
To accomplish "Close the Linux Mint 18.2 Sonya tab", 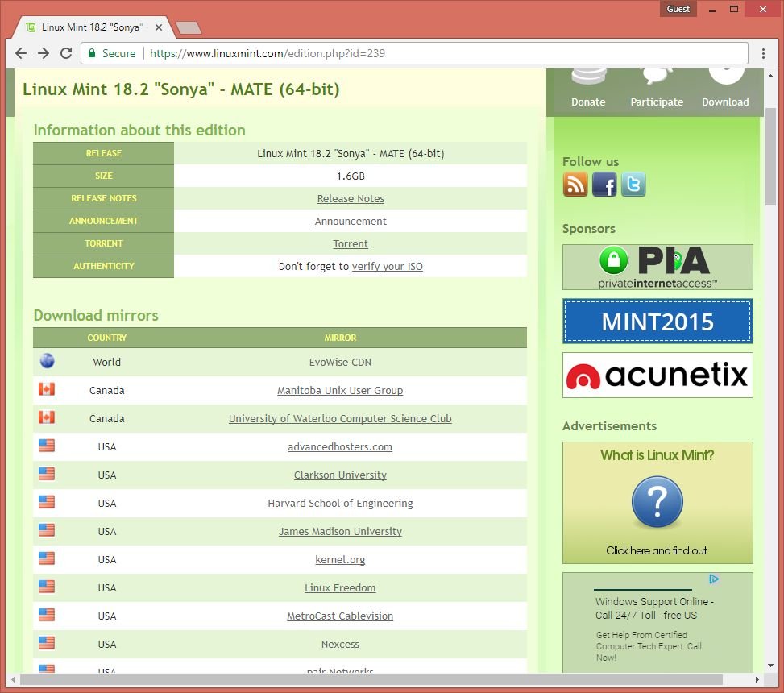I will click(159, 27).
